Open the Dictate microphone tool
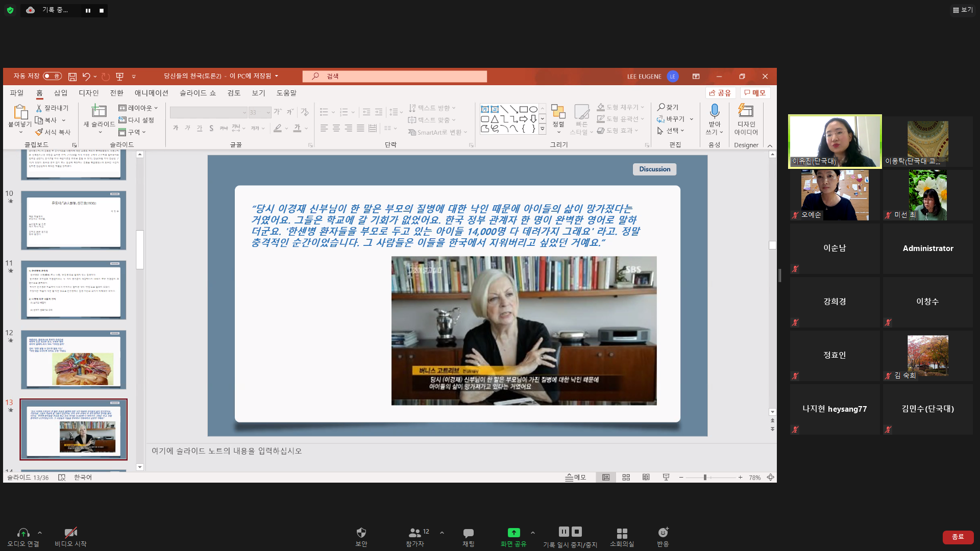Screen dimensions: 980x551 tap(714, 111)
